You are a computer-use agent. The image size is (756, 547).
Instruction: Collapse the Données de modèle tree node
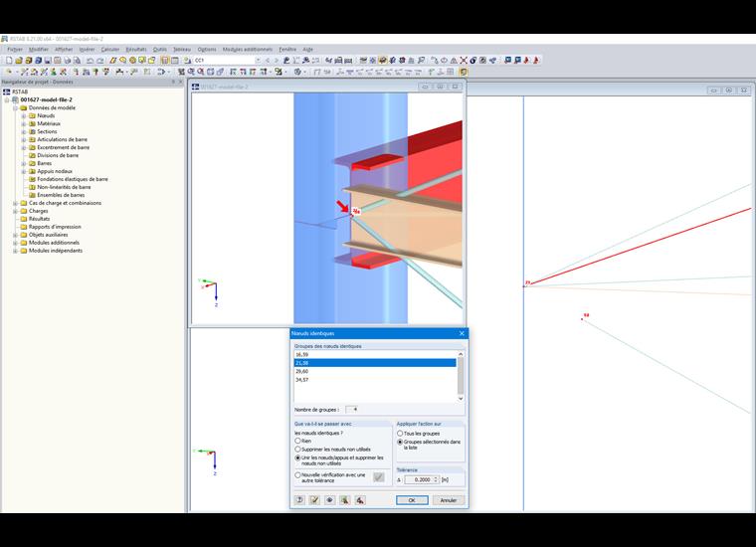tap(16, 108)
